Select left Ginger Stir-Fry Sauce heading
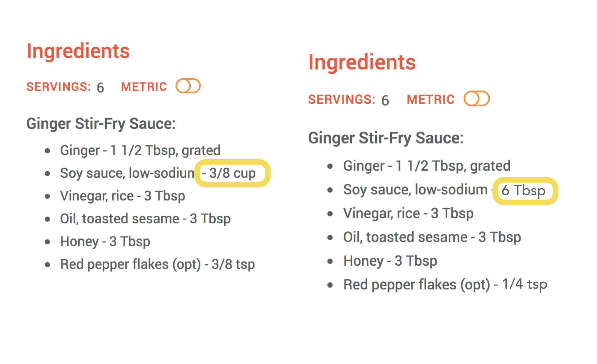 click(101, 124)
